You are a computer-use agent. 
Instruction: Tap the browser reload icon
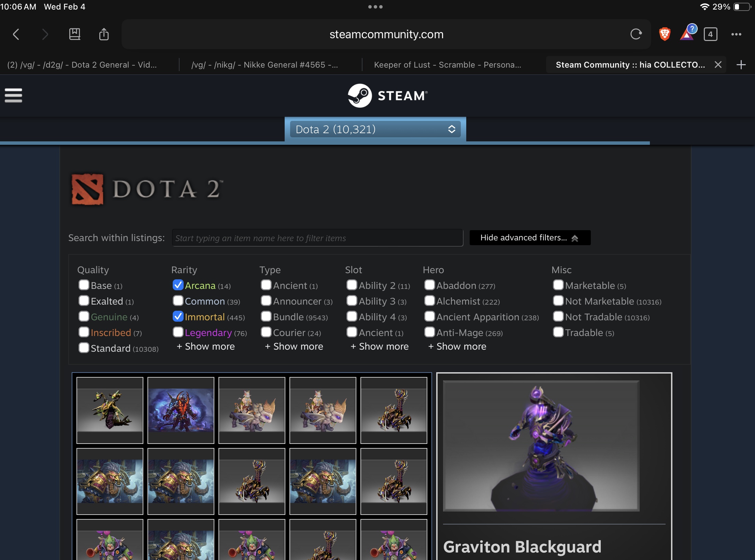coord(636,34)
